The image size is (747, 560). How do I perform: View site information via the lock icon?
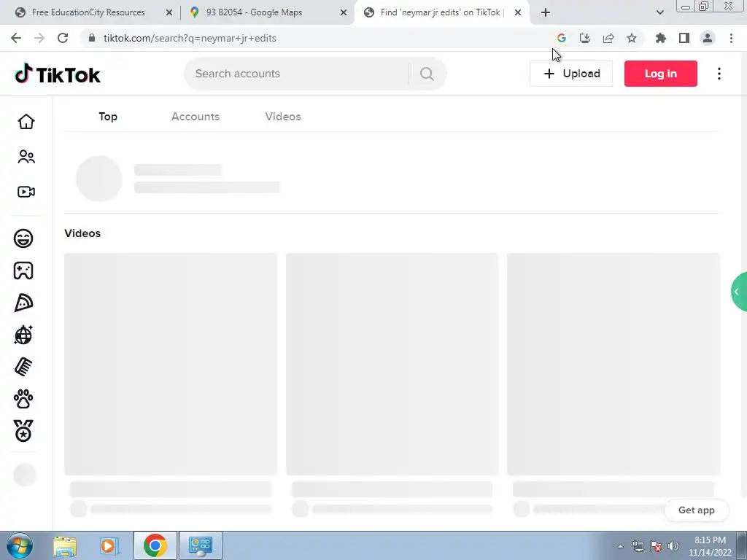[x=92, y=38]
